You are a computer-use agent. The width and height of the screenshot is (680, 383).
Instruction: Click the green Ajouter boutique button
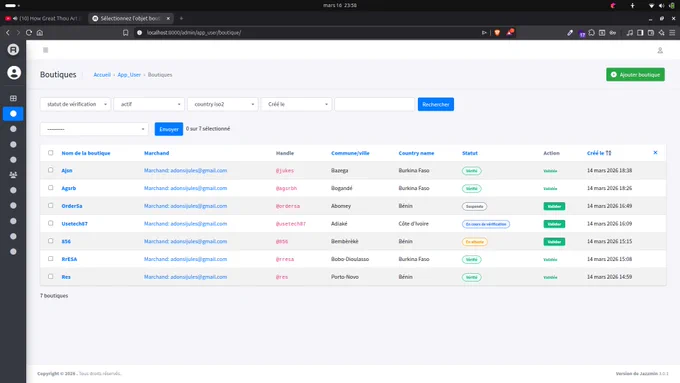click(x=635, y=75)
